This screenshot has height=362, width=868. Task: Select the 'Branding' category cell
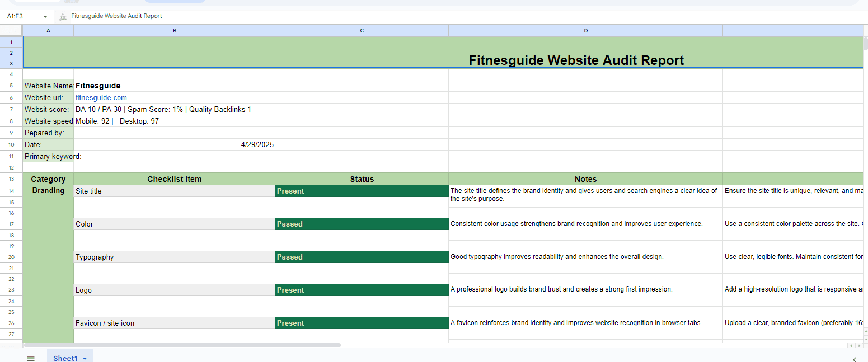coord(48,263)
